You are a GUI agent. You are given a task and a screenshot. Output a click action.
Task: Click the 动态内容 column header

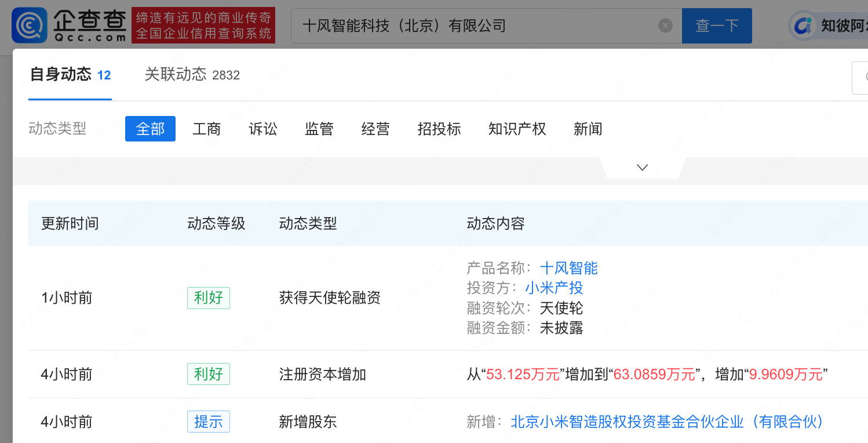(496, 223)
